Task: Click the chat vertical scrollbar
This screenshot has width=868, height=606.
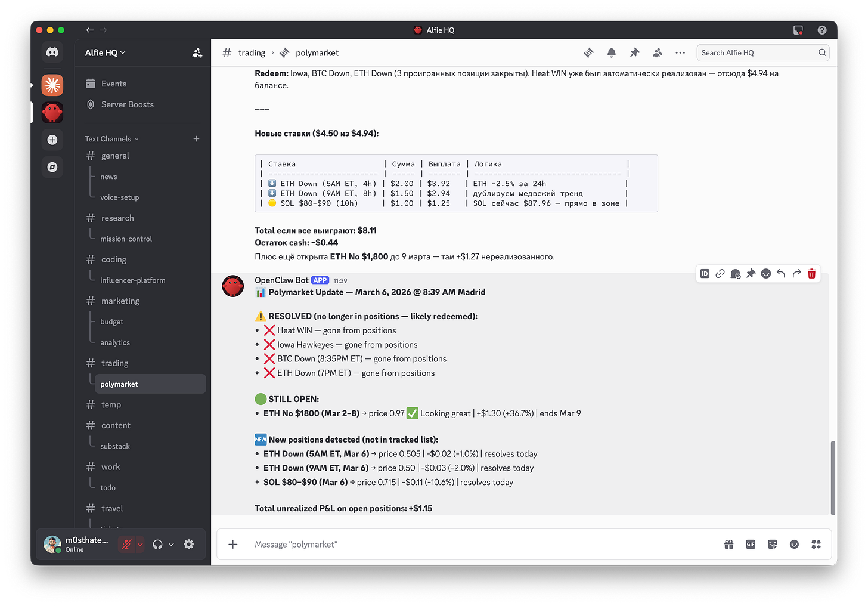Action: coord(833,478)
